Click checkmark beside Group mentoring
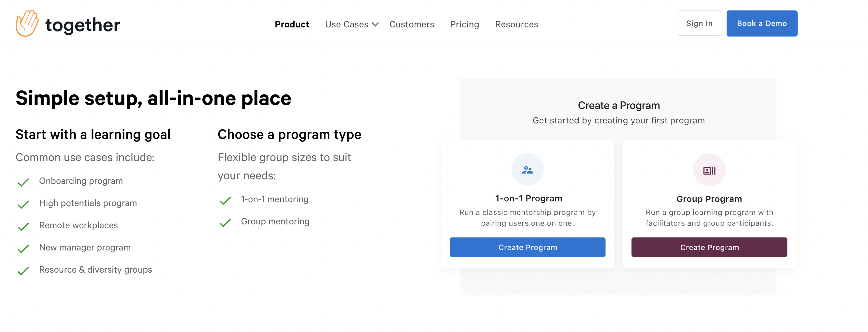Viewport: 868px width, 332px height. [x=225, y=223]
